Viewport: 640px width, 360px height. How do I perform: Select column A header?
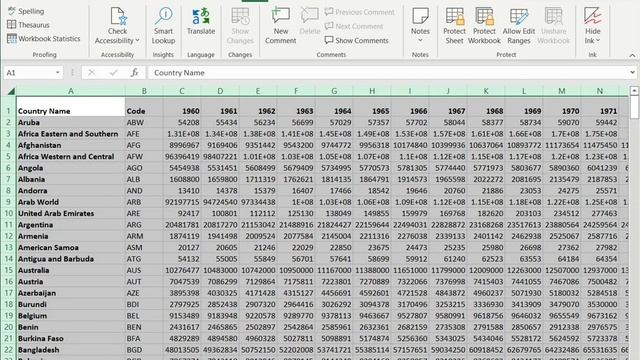click(x=71, y=91)
